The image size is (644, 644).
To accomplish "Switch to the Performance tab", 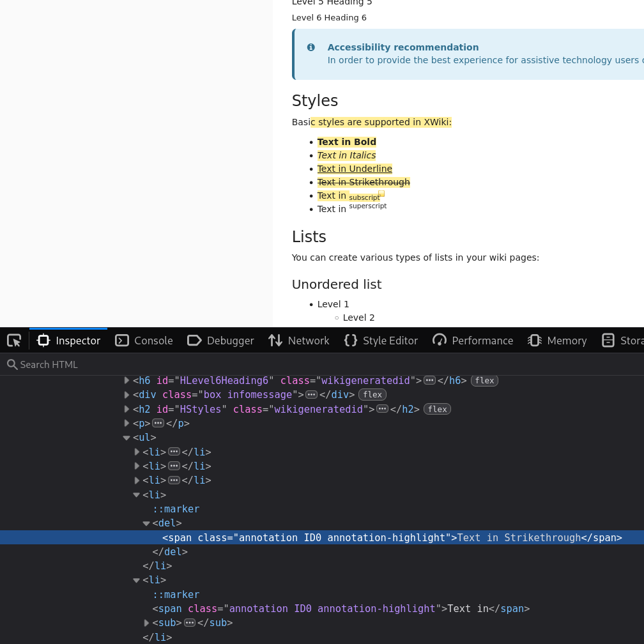I will click(x=473, y=341).
